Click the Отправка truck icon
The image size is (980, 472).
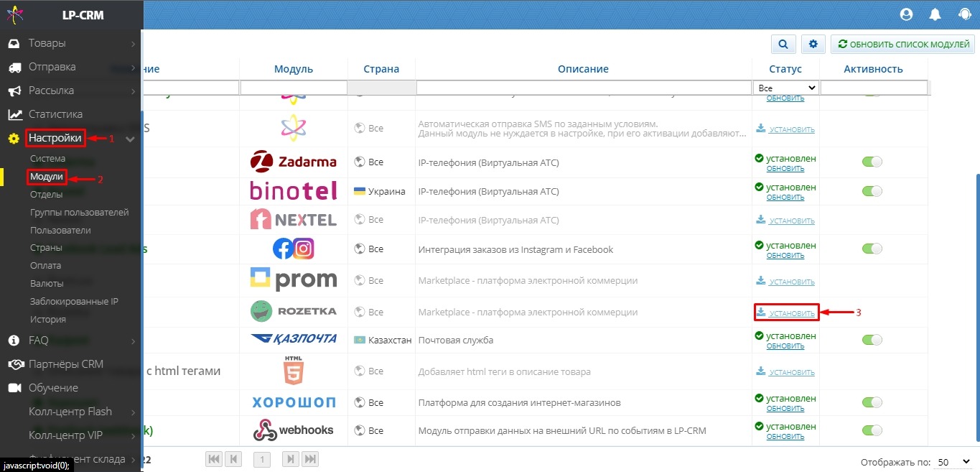14,68
